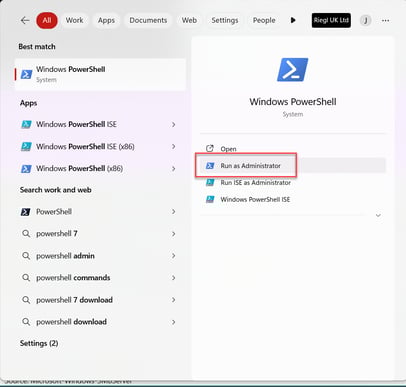
Task: Switch to the Settings filter tab
Action: 225,20
